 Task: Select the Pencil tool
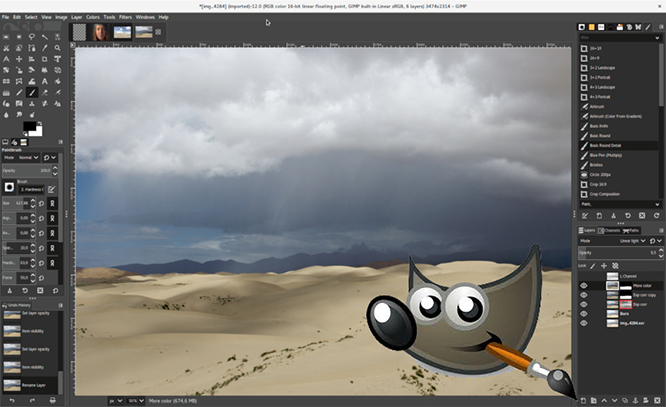pyautogui.click(x=19, y=92)
